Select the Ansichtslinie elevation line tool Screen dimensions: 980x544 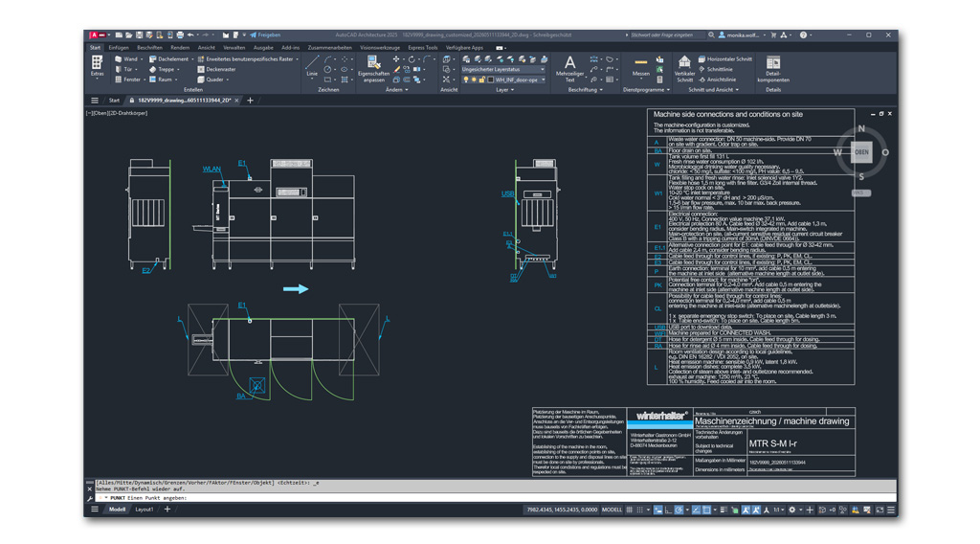tap(717, 79)
